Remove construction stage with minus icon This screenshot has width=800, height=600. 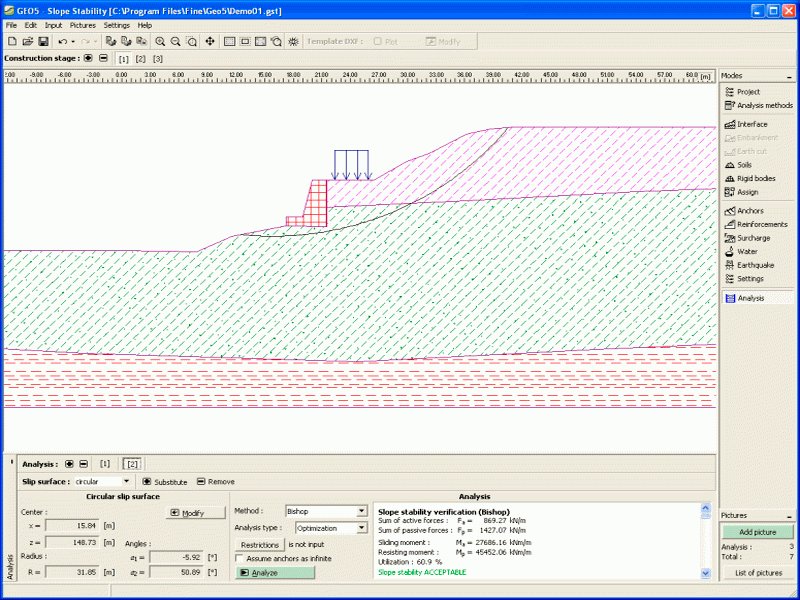click(103, 58)
